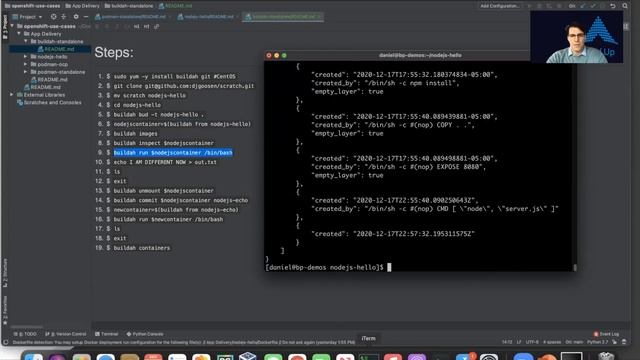This screenshot has height=360, width=640.
Task: Click the 'H1' markdown header toolbar button
Action: [136, 27]
